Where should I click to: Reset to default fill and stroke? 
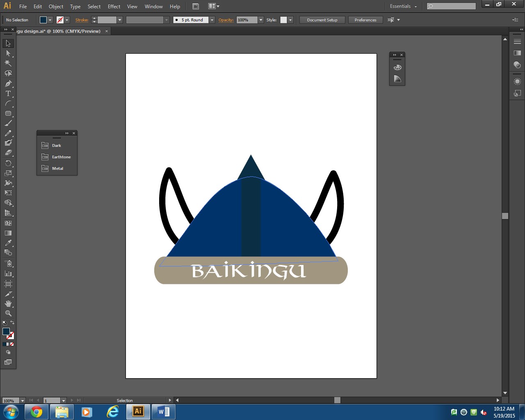[x=4, y=323]
